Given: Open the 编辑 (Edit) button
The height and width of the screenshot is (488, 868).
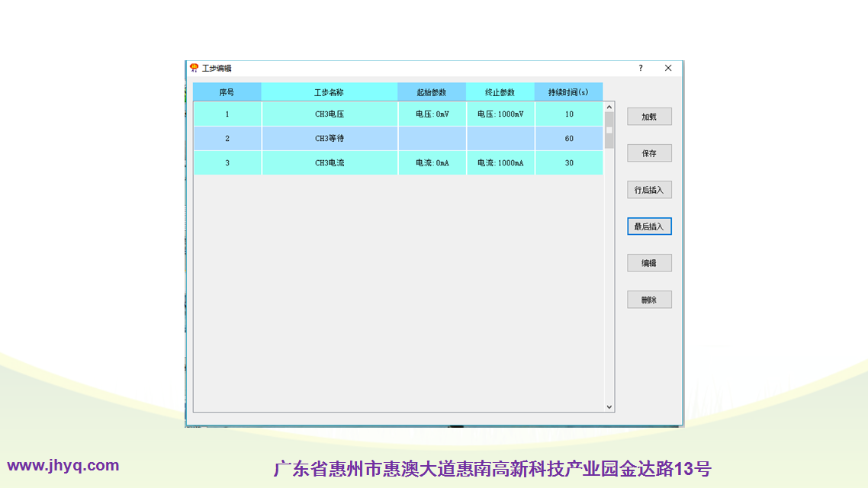Looking at the screenshot, I should [649, 263].
